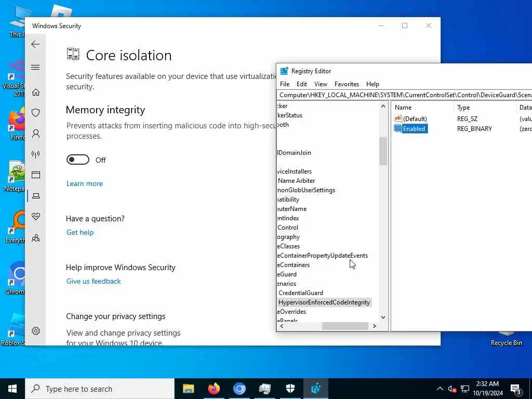Open Firewall & network protection icon
This screenshot has width=532, height=399.
pos(36,154)
